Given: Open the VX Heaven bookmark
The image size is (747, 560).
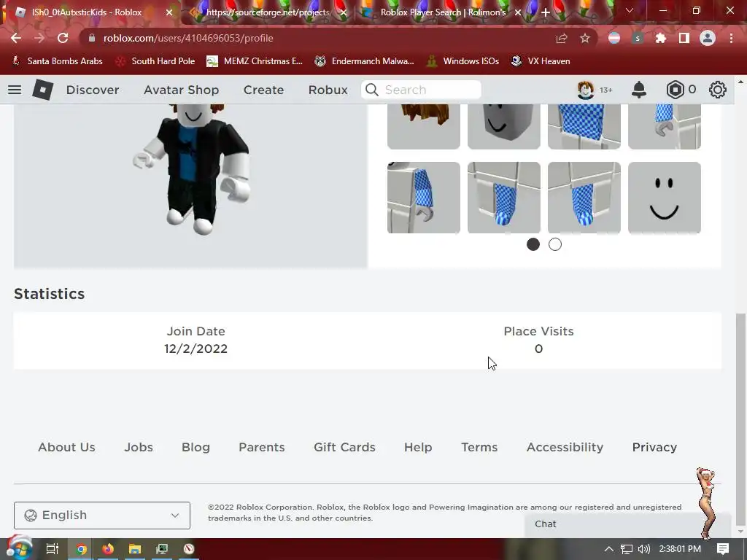Looking at the screenshot, I should 541,61.
